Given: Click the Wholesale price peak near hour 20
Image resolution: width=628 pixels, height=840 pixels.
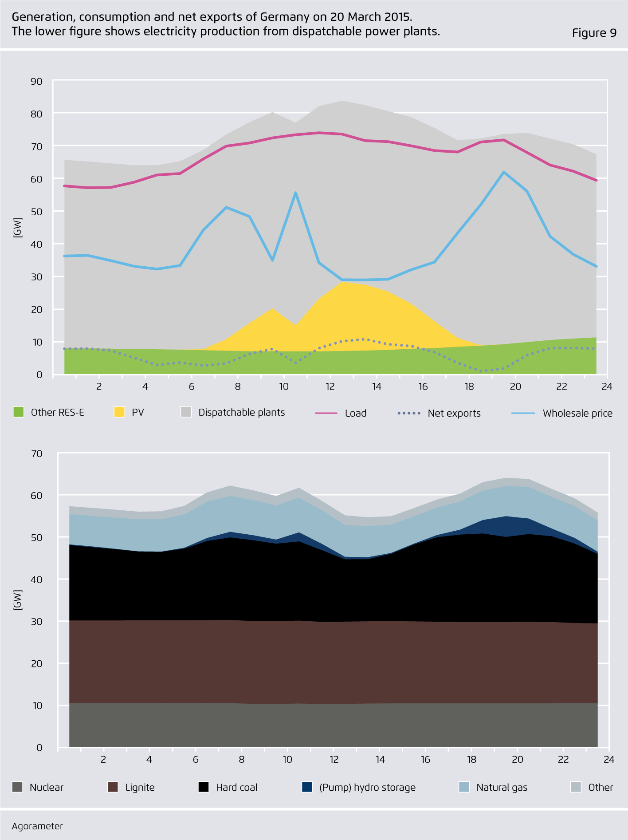Looking at the screenshot, I should coord(504,172).
